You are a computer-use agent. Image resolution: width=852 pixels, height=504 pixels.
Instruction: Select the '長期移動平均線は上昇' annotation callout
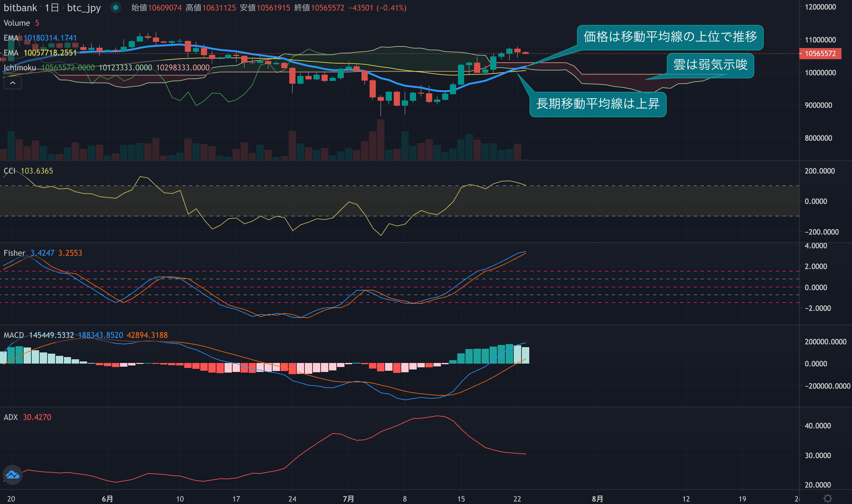tap(597, 104)
